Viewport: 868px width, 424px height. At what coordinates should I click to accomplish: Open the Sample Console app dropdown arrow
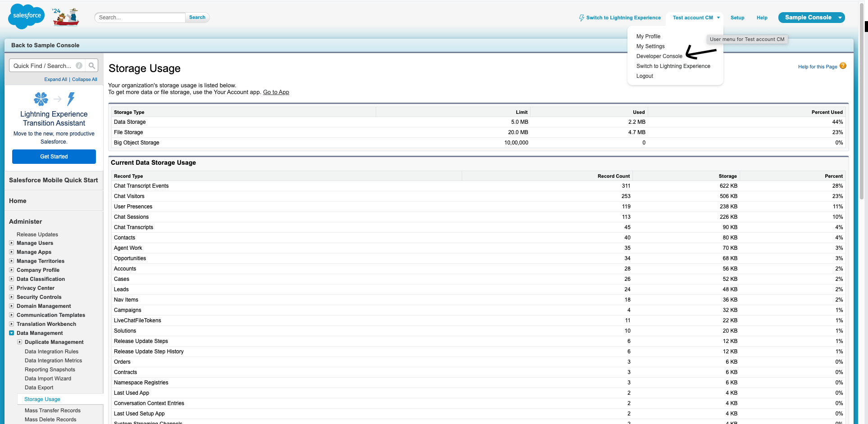(840, 18)
